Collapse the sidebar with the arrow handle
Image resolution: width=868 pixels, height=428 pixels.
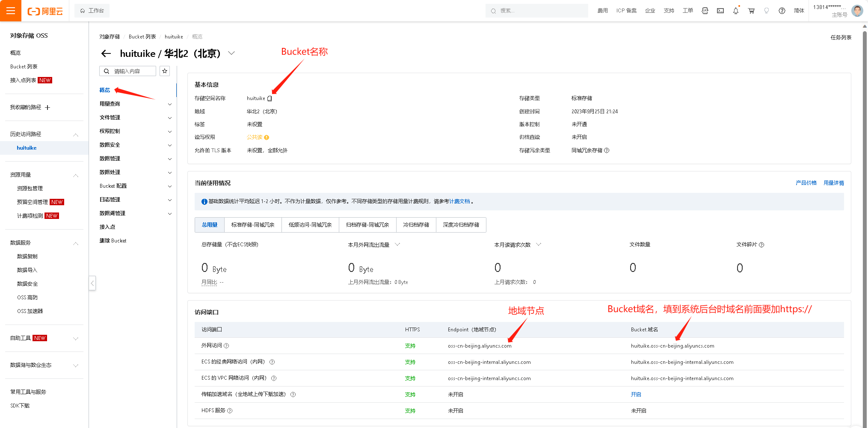pos(92,283)
